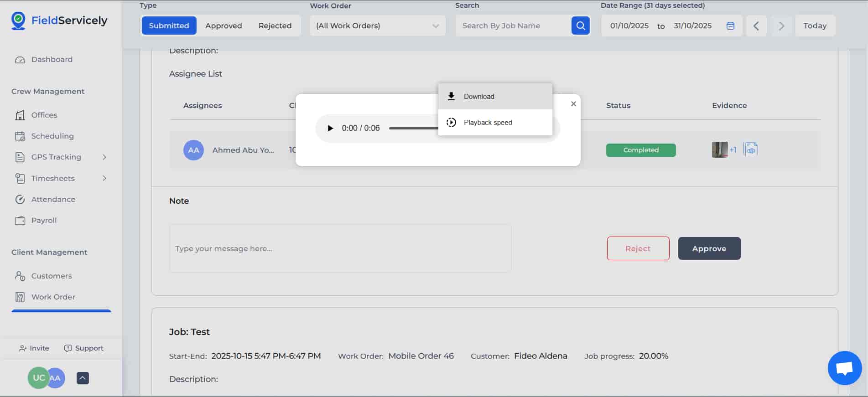868x397 pixels.
Task: Open the Payroll page
Action: coord(36,220)
